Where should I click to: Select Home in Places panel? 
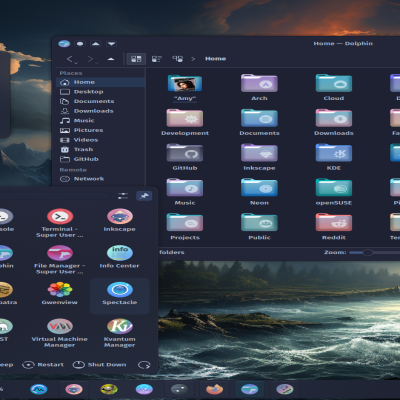pyautogui.click(x=101, y=82)
